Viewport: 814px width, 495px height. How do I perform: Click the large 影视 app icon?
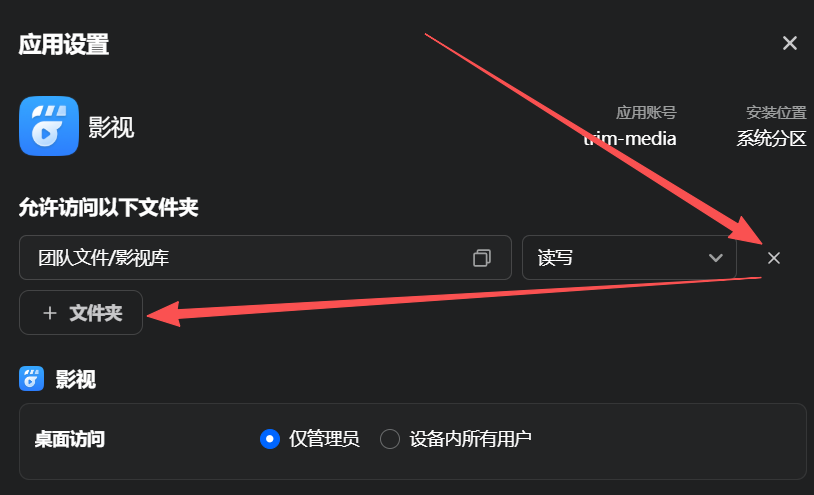pyautogui.click(x=49, y=126)
